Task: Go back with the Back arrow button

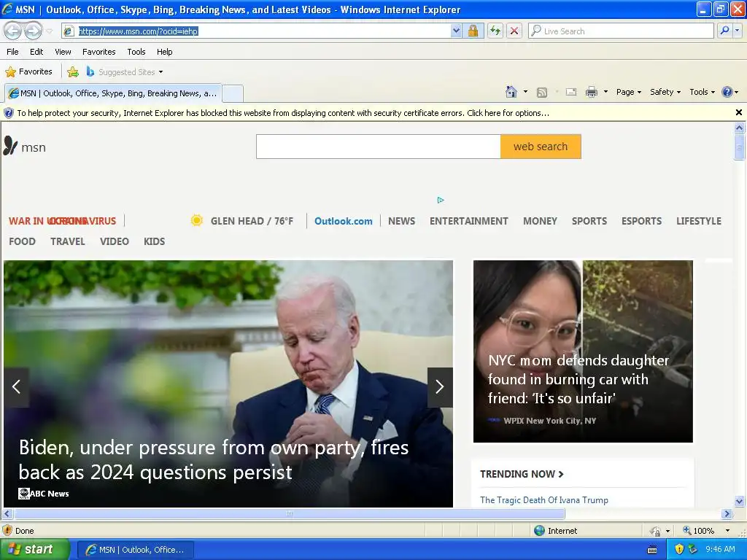Action: [x=13, y=31]
